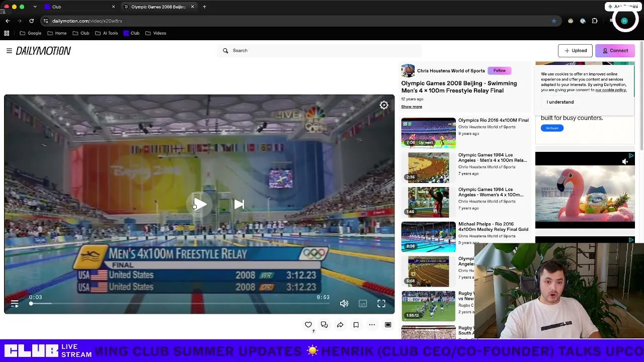Open 1984 Women's 4 x 100m video title
Screen dimensions: 644x362
491,192
